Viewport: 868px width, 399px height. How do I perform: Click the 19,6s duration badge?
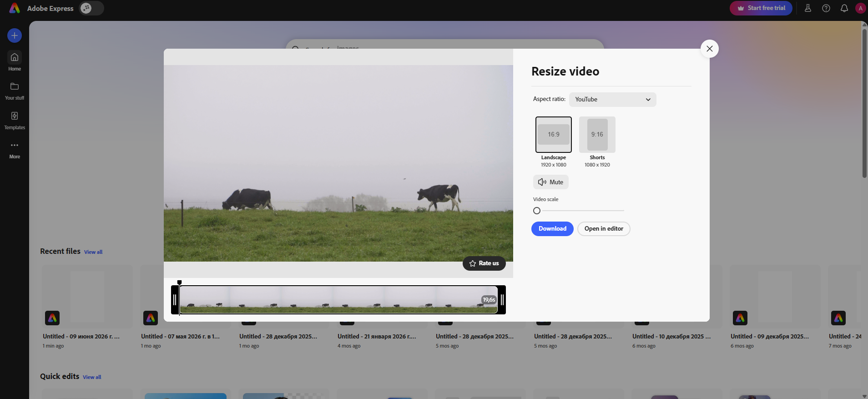pyautogui.click(x=489, y=300)
